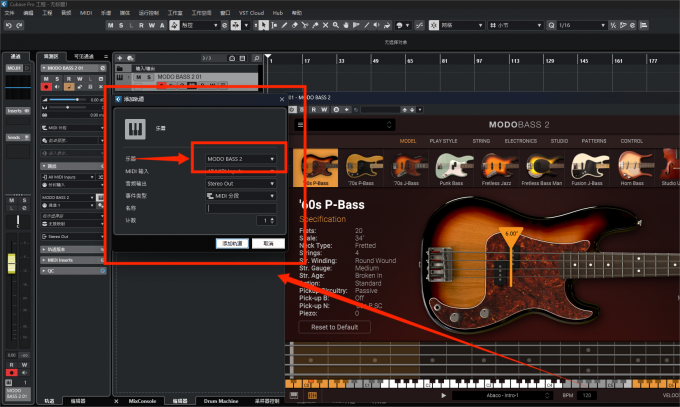Open the 1/16 quantize preset dropdown
Viewport: 680px width, 407px height.
(x=582, y=26)
